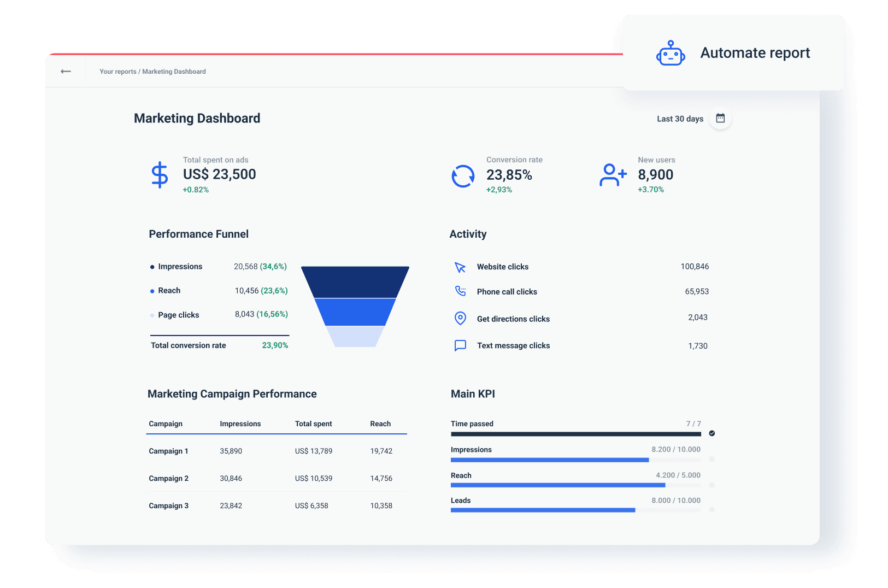This screenshot has width=888, height=588.
Task: Open the Last 30 days date range selector
Action: pyautogui.click(x=680, y=118)
